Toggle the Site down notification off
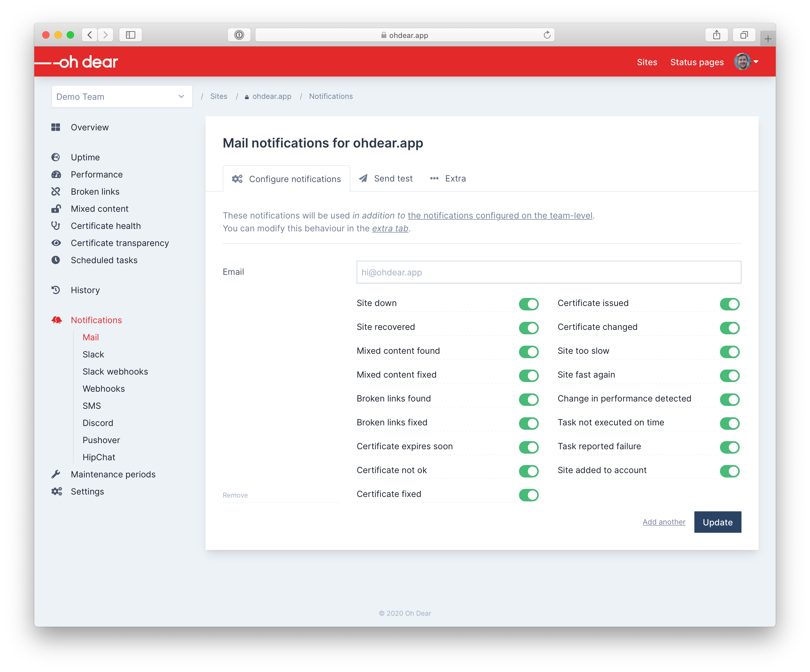The height and width of the screenshot is (672, 810). (529, 303)
